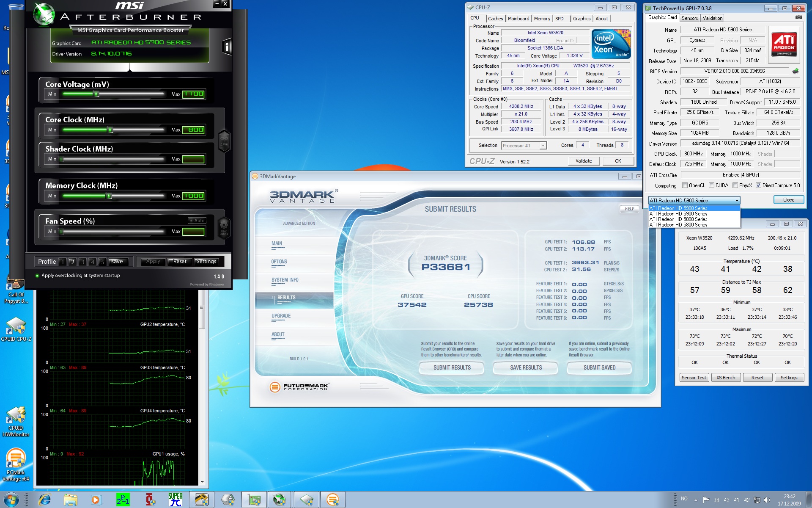This screenshot has height=508, width=812.
Task: Click the Validate button in CPU-Z
Action: tap(584, 161)
